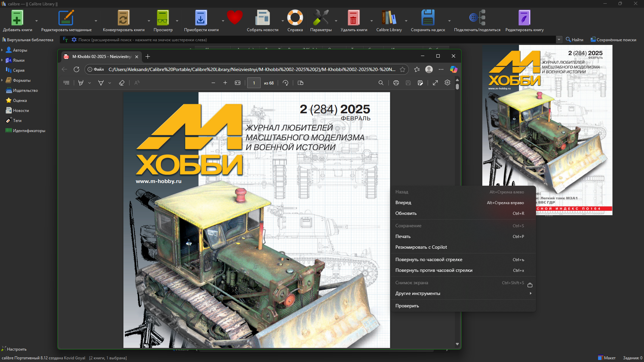This screenshot has width=644, height=362.
Task: Click the Add books icon
Action: coord(17,18)
